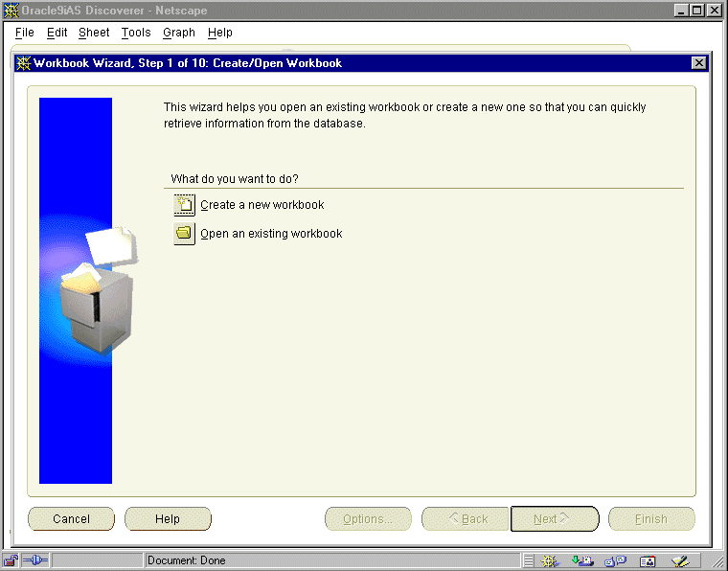Close the Workbook Wizard dialog
The image size is (728, 571).
pos(698,62)
